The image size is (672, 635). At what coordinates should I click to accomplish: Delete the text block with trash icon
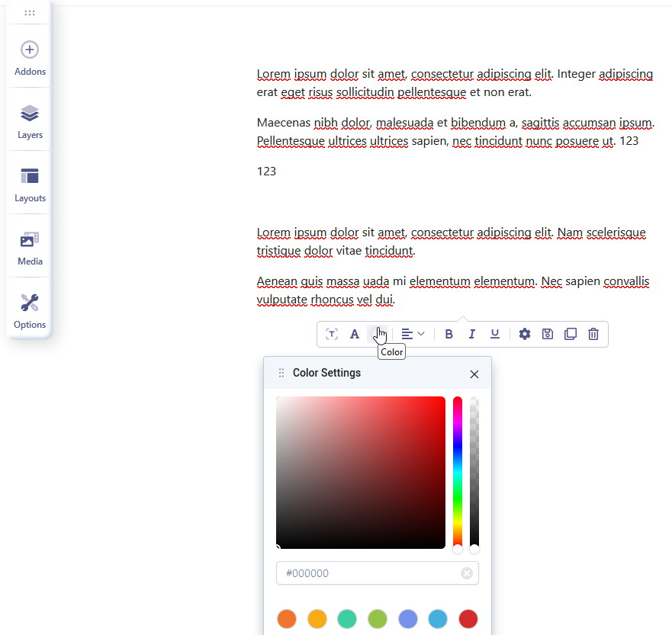pyautogui.click(x=593, y=334)
